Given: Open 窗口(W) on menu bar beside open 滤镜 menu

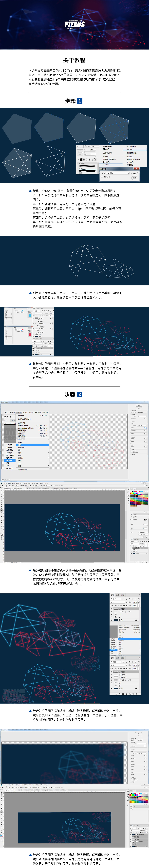Looking at the screenshot, I should pyautogui.click(x=38, y=412).
